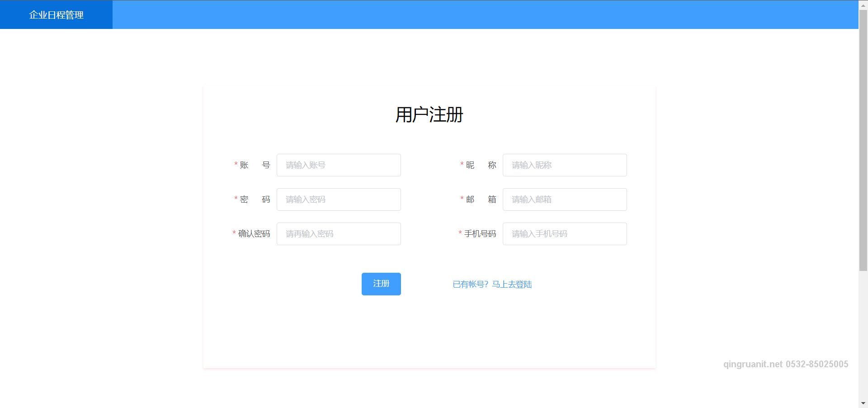Click the 账号 input field

click(x=339, y=165)
